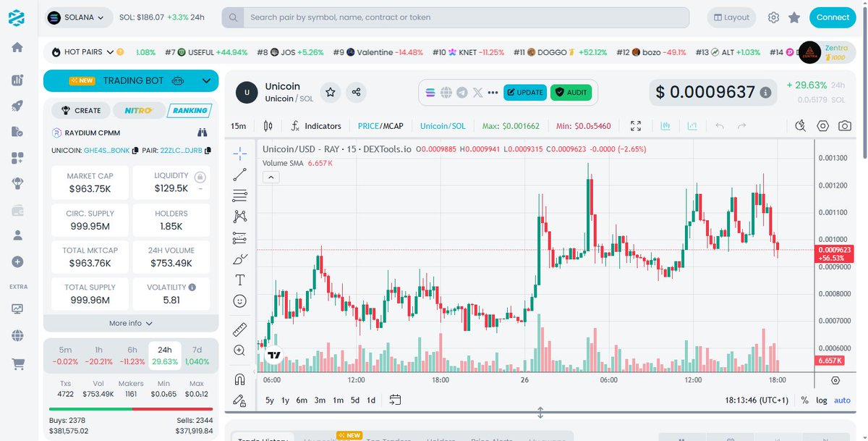
Task: Open the rocket launch sidebar icon
Action: (x=17, y=106)
